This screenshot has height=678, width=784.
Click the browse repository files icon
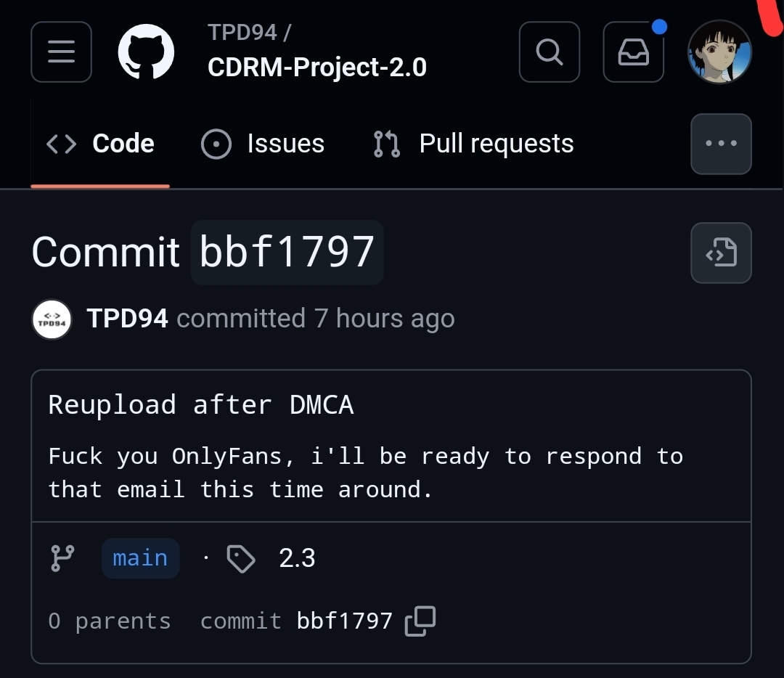click(x=721, y=253)
